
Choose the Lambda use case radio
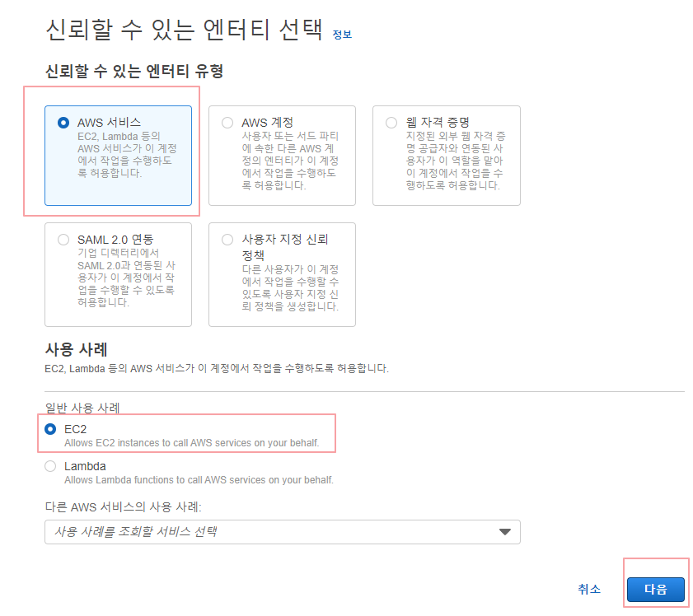point(50,466)
